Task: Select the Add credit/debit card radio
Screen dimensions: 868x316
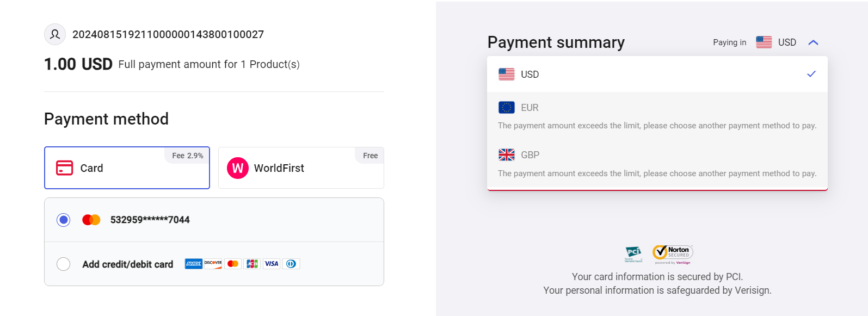Action: (64, 264)
